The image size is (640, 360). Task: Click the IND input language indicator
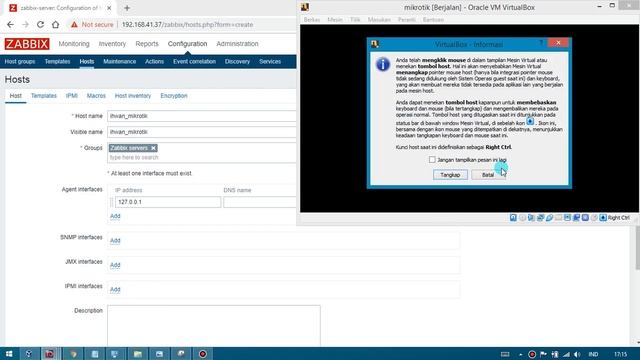[593, 354]
